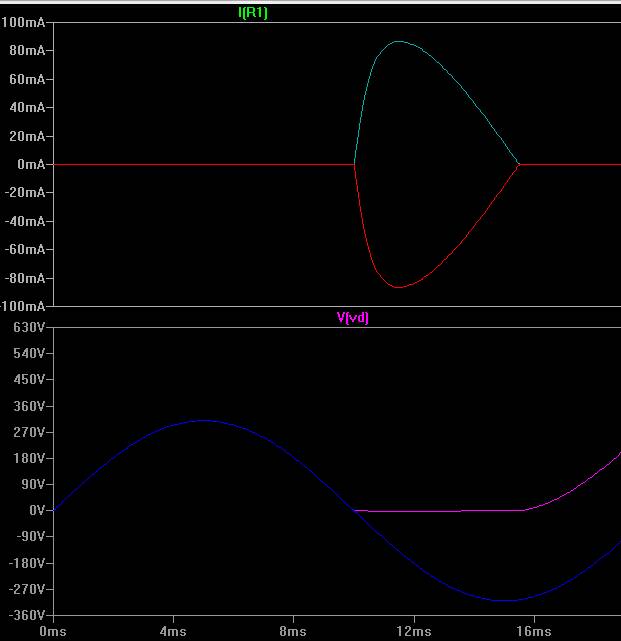
Task: Click the 8ms time axis label
Action: [293, 631]
